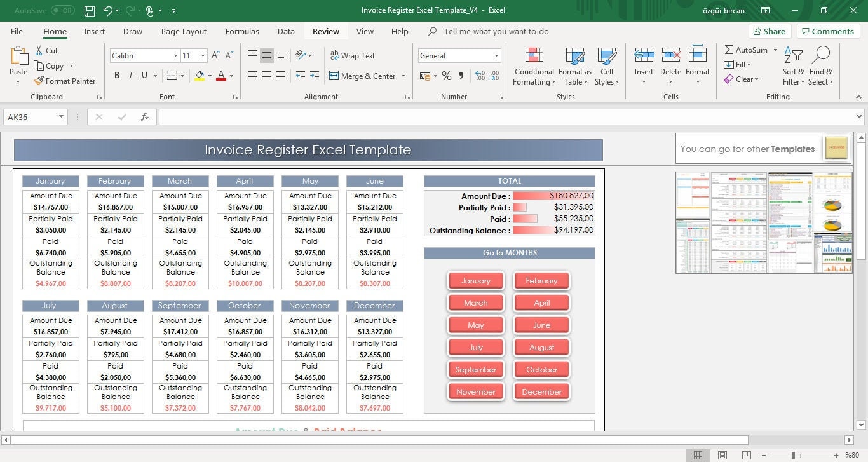
Task: Toggle Bold formatting
Action: (x=117, y=75)
